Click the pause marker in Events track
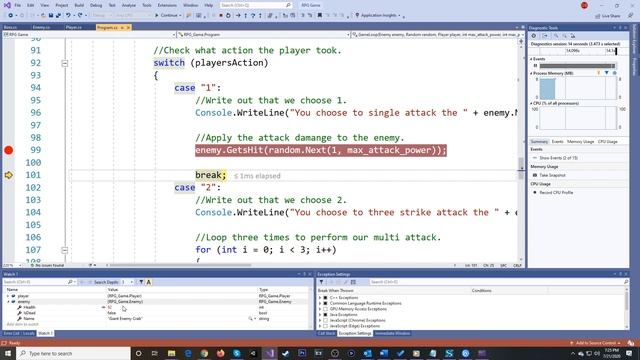The width and height of the screenshot is (640, 360). click(x=536, y=66)
